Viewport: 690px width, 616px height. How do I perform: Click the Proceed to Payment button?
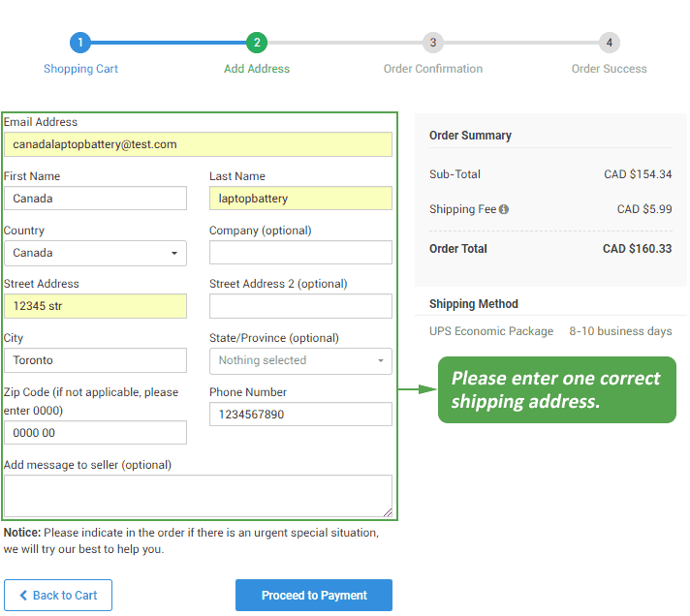point(314,596)
